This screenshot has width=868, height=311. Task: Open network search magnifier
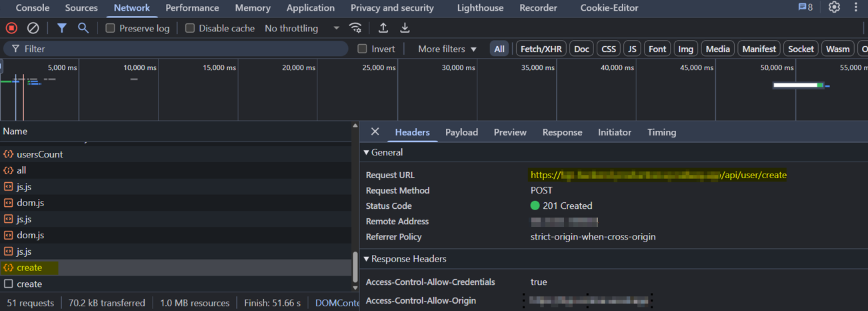tap(83, 28)
